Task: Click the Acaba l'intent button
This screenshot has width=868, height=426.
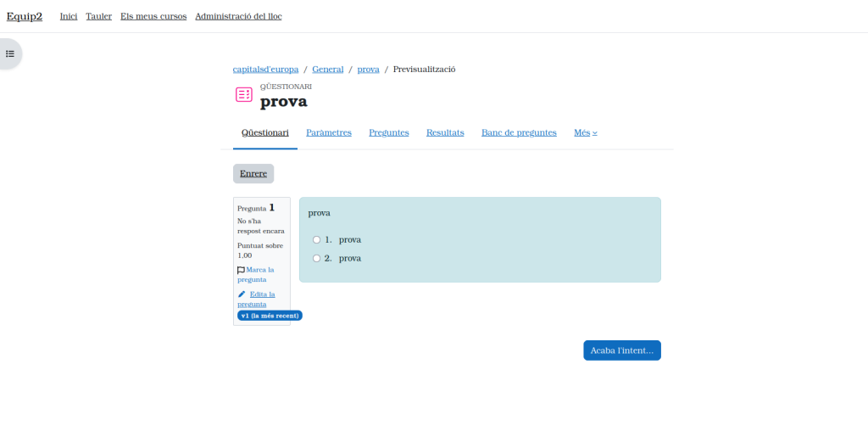Action: [621, 350]
